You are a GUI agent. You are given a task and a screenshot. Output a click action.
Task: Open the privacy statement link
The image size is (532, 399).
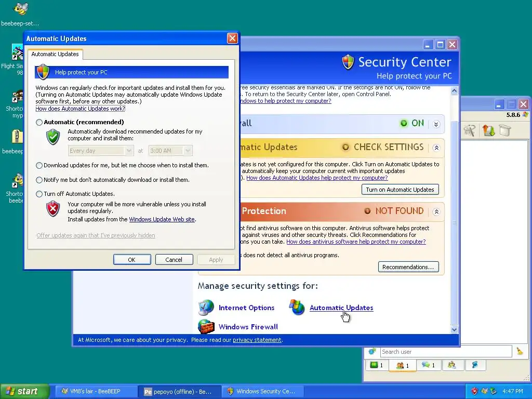point(257,340)
